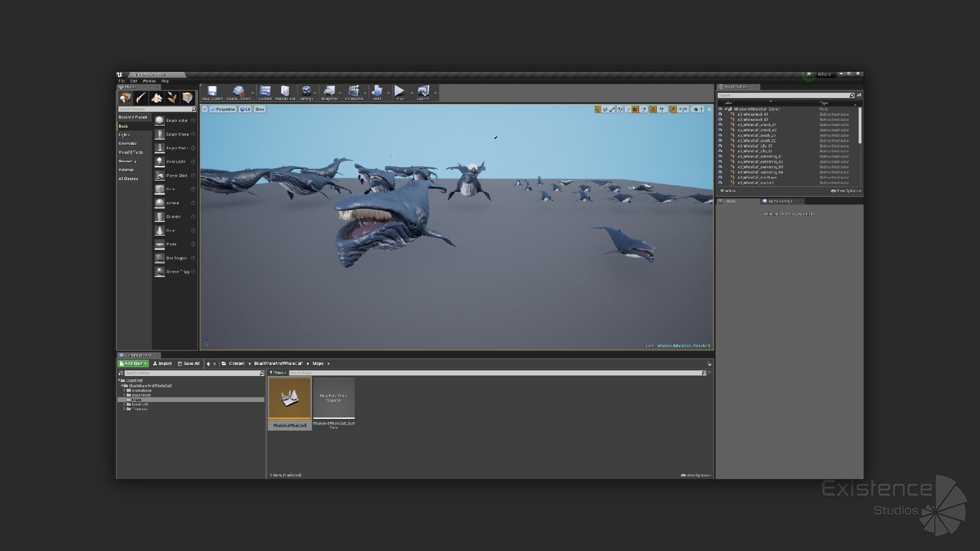Viewport: 980px width, 551px height.
Task: Toggle visibility of AS_WhaleCalf_idle_02 actor
Action: (x=720, y=151)
